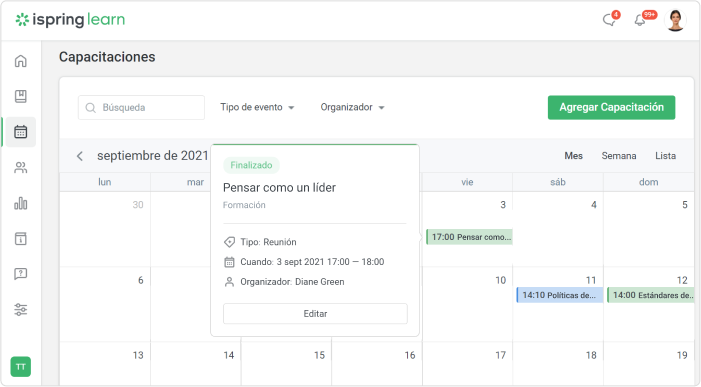The width and height of the screenshot is (701, 387).
Task: Select day 13 in calendar
Action: click(x=138, y=355)
